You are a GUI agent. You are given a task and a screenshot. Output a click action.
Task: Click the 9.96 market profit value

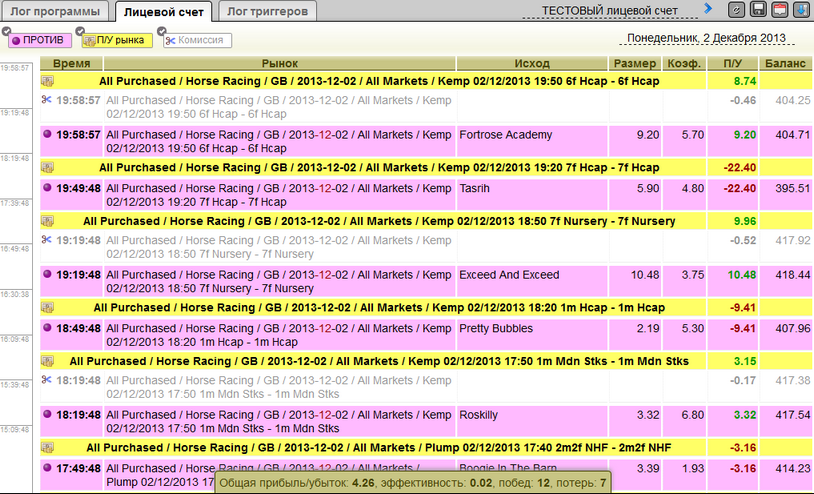745,221
